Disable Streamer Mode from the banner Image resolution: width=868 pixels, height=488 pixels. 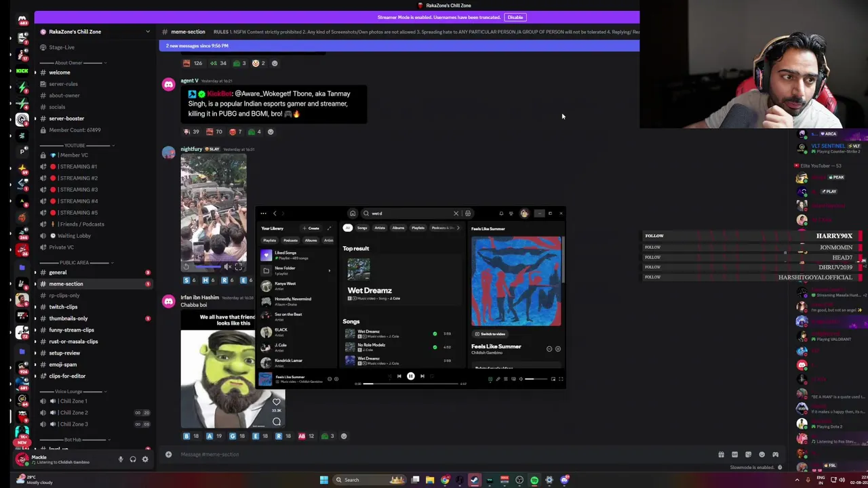coord(515,17)
